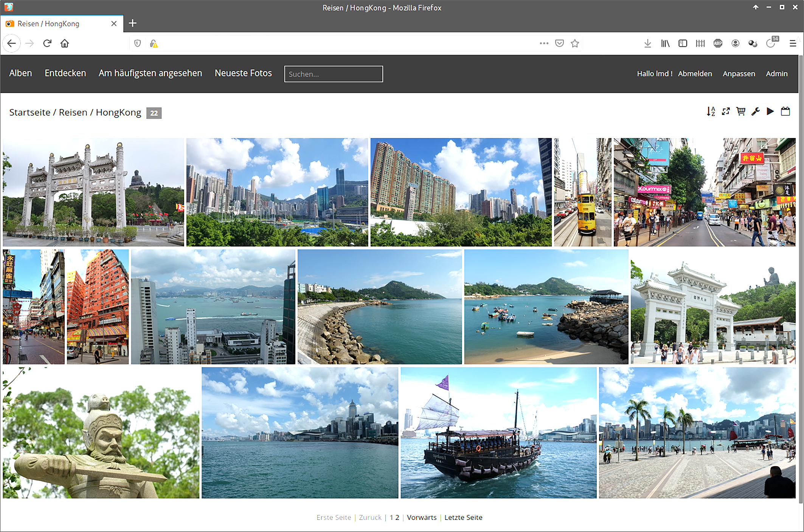804x532 pixels.
Task: Open the sailing junk boat thumbnail
Action: coord(498,433)
